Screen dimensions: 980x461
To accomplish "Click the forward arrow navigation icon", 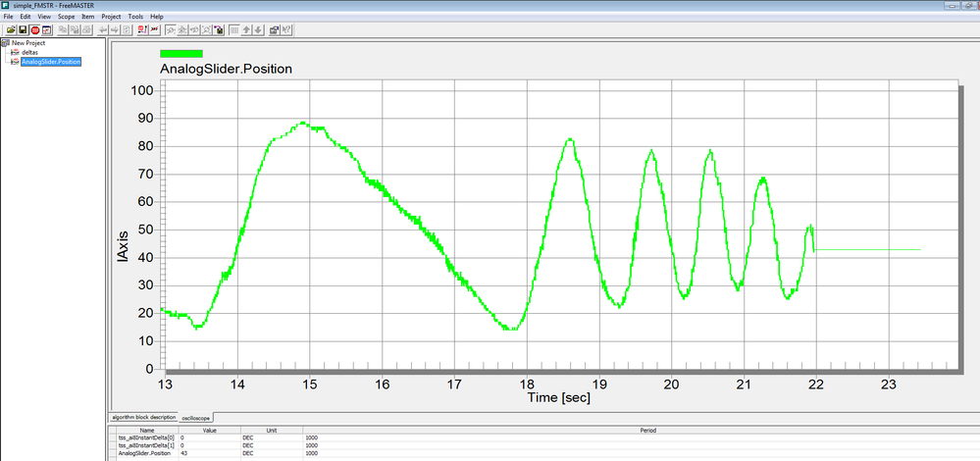I will 115,30.
